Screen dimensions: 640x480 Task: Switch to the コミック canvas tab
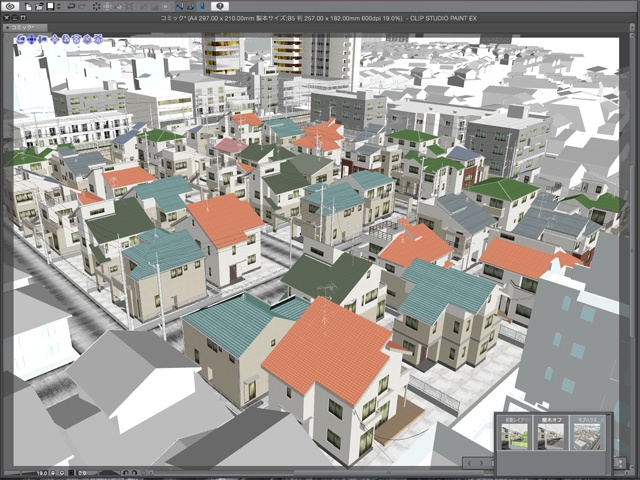24,28
